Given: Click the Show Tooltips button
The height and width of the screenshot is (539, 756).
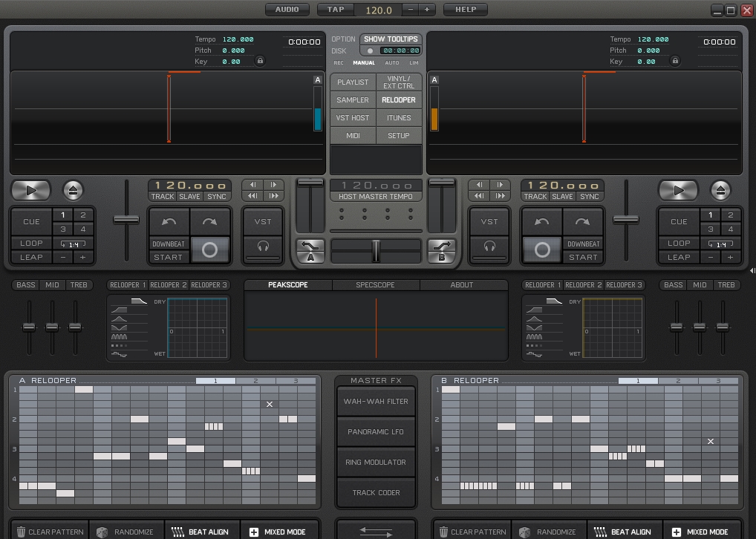Looking at the screenshot, I should click(391, 39).
